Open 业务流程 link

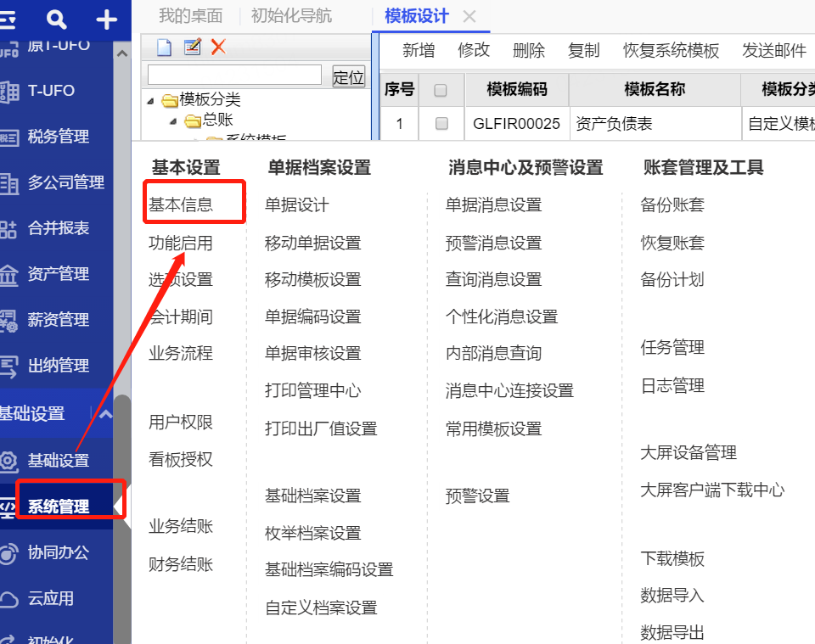click(181, 353)
